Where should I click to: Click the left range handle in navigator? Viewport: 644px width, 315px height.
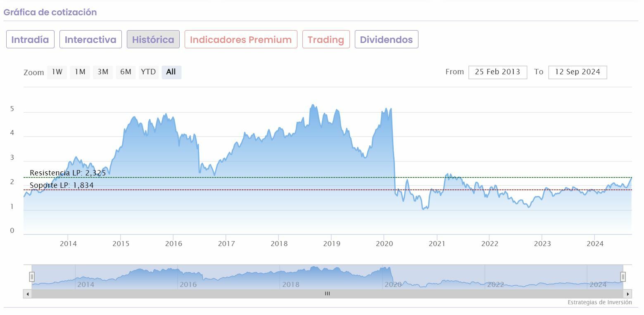(x=32, y=277)
